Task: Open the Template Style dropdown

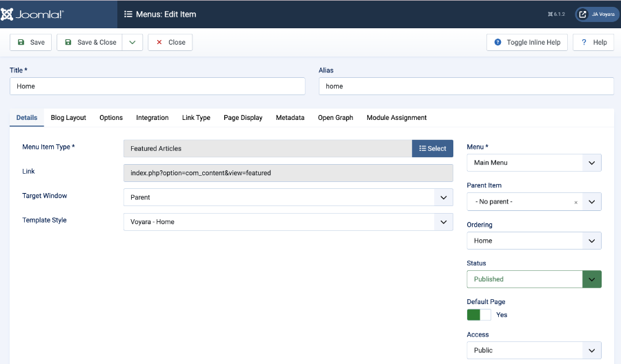Action: coord(288,222)
